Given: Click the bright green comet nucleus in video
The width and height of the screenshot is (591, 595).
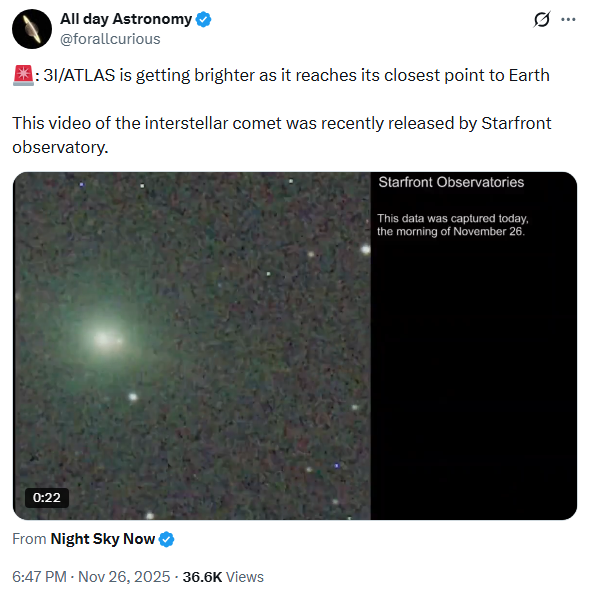Looking at the screenshot, I should [x=104, y=339].
